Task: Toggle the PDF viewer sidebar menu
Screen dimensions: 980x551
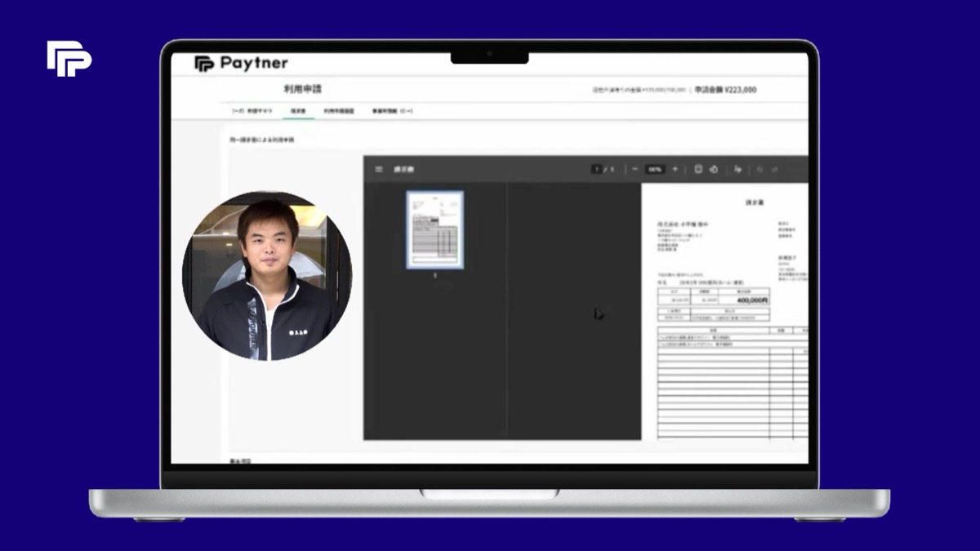Action: (379, 169)
